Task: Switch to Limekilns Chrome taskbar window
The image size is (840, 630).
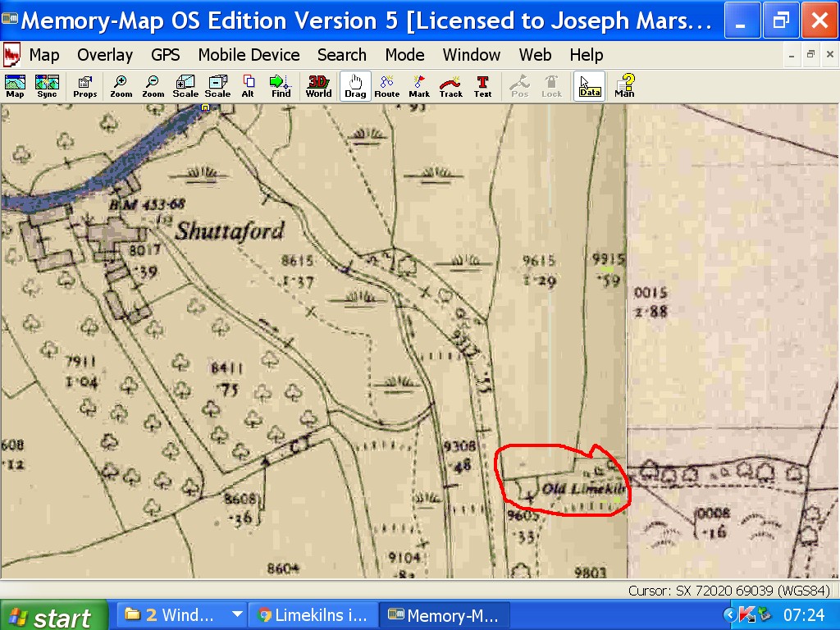Action: tap(313, 614)
